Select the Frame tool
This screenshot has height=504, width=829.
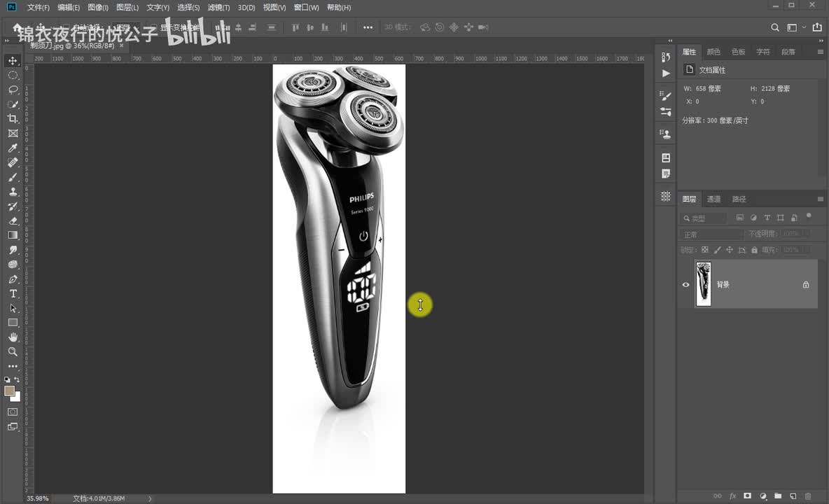pyautogui.click(x=13, y=133)
